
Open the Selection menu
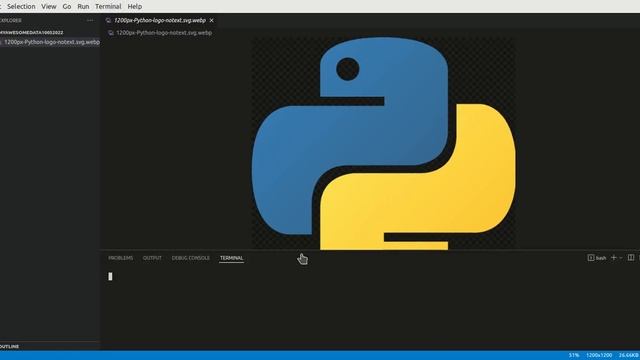[21, 7]
